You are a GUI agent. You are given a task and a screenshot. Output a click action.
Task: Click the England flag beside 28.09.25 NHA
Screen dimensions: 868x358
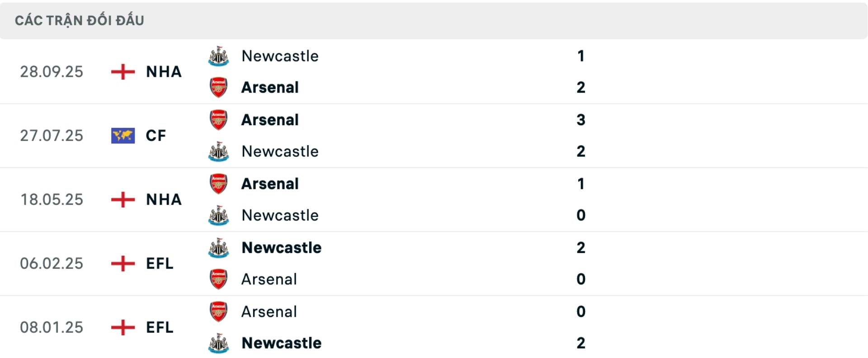tap(123, 71)
